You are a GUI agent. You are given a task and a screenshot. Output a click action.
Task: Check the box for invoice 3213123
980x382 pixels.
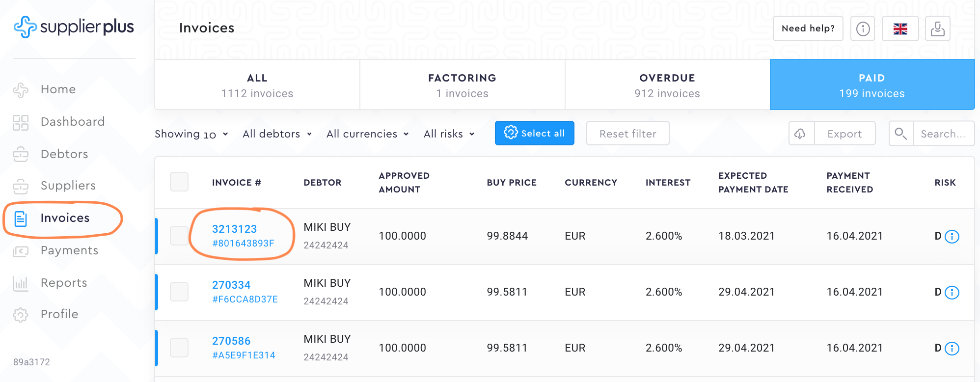tap(179, 236)
